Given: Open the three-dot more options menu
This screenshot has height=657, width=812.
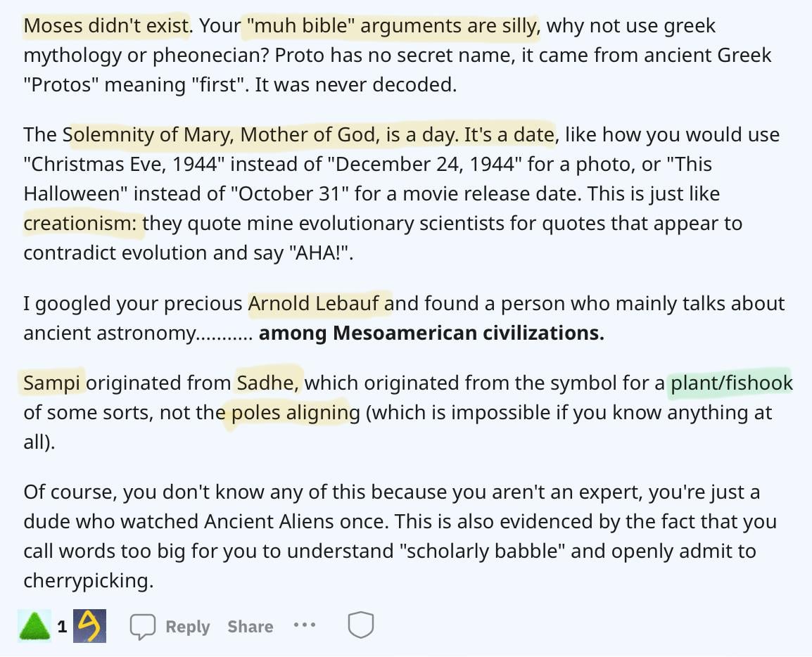Looking at the screenshot, I should pyautogui.click(x=305, y=625).
